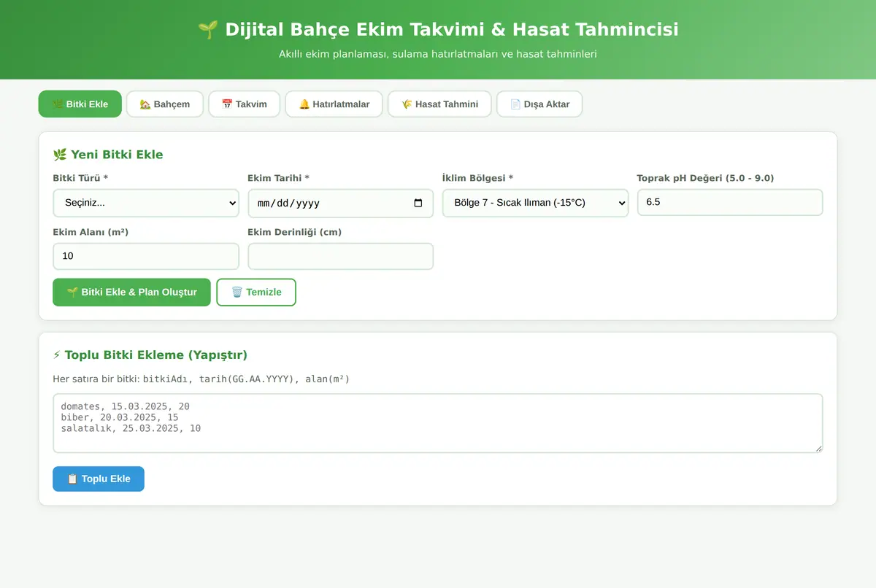Click the Toplu Bitki Ekleme (Yapıştır) heading
The width and height of the screenshot is (876, 588).
point(150,355)
